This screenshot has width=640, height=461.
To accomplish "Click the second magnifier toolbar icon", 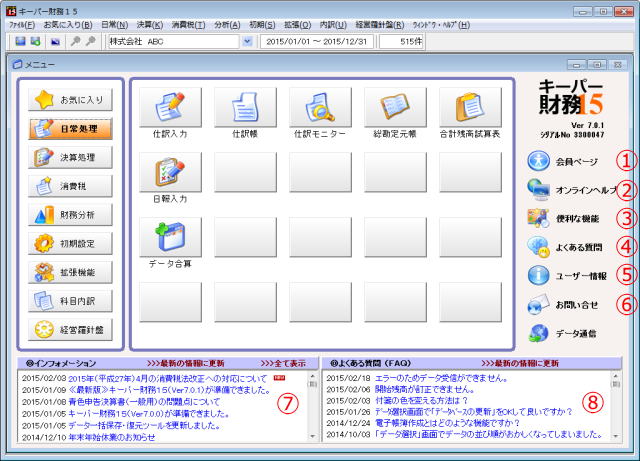I will pyautogui.click(x=91, y=41).
